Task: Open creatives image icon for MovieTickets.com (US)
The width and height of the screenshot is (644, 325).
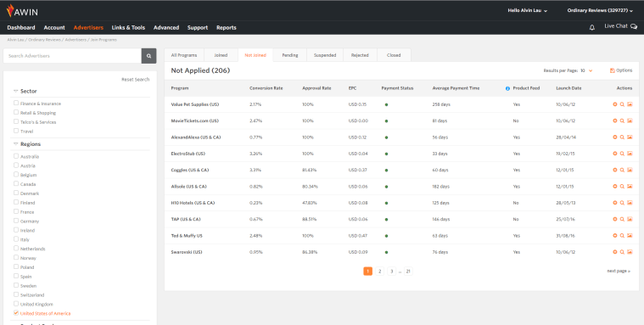Action: [x=630, y=120]
